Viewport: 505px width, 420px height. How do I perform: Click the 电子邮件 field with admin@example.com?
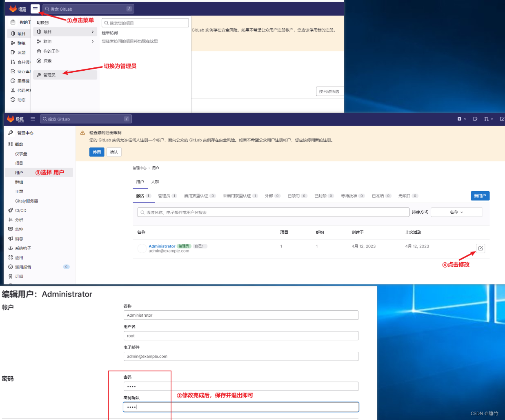coord(241,356)
